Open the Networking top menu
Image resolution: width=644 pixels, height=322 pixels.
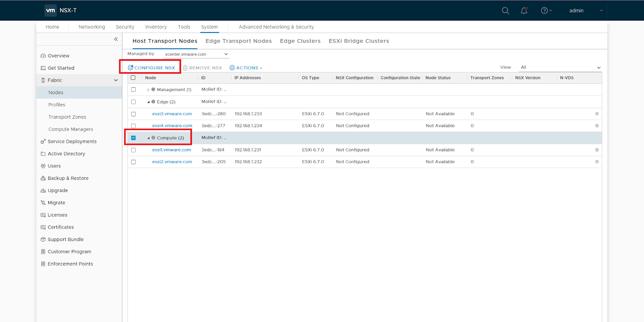tap(91, 27)
